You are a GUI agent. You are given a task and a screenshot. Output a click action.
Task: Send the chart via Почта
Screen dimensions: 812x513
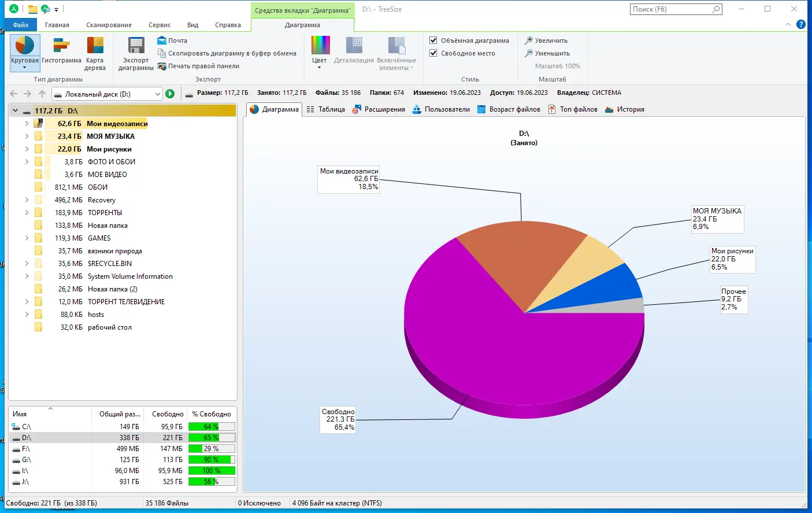click(x=172, y=40)
